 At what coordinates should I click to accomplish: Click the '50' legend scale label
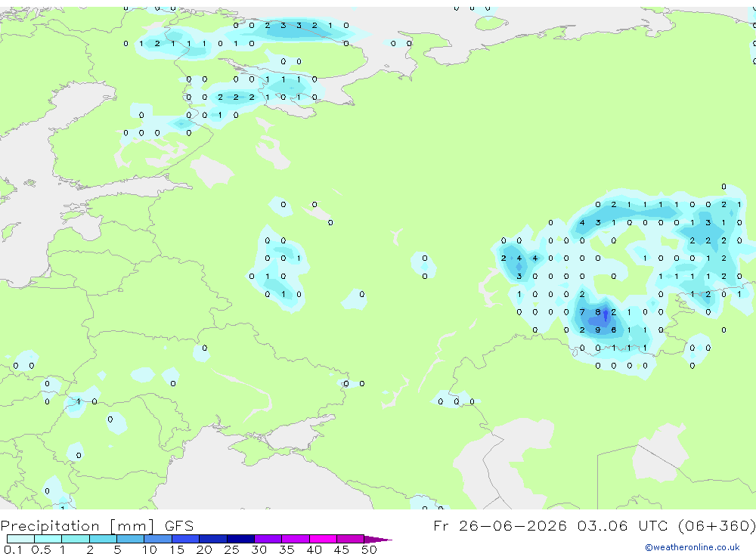coord(369,549)
